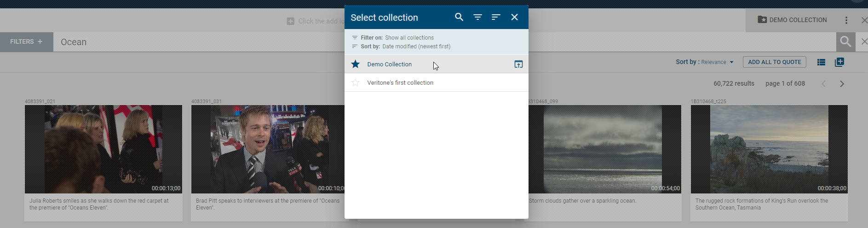Clear the search field with the X
This screenshot has width=868, height=228.
[x=864, y=42]
